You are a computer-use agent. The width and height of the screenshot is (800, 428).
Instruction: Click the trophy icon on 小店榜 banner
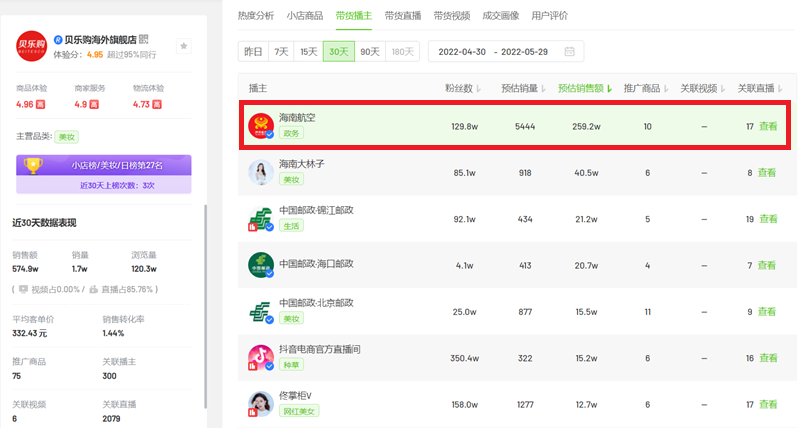(x=33, y=166)
